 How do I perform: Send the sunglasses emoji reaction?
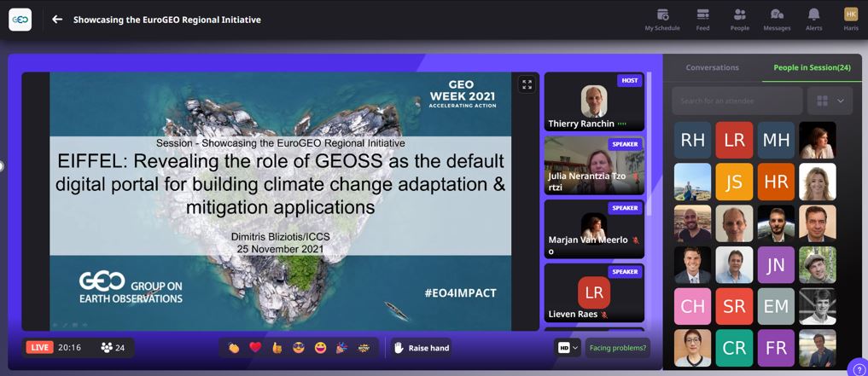click(299, 348)
